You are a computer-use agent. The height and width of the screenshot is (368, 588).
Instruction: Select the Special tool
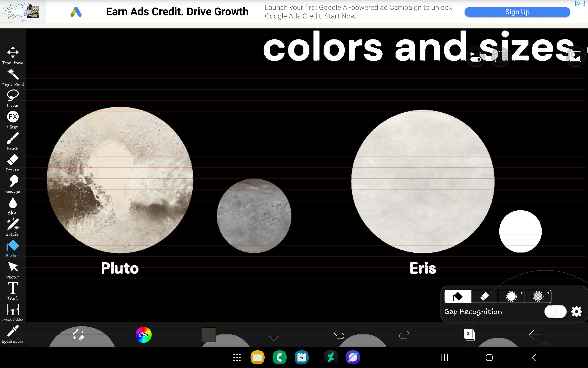tap(13, 227)
